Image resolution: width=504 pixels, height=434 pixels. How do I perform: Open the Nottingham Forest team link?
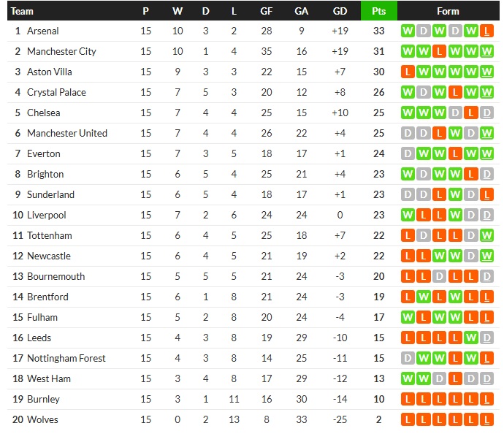pos(66,359)
